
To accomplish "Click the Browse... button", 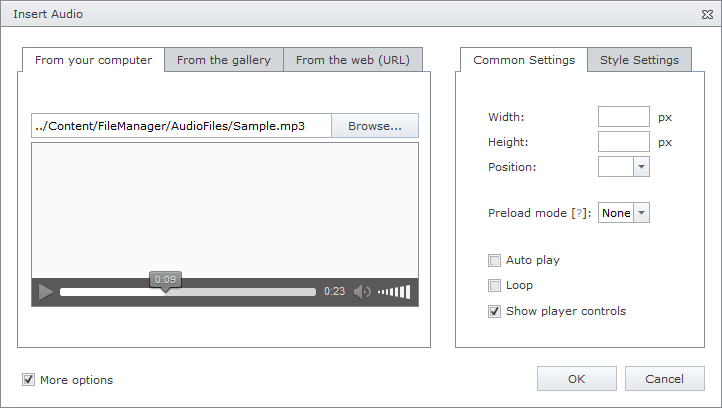I will (x=375, y=126).
